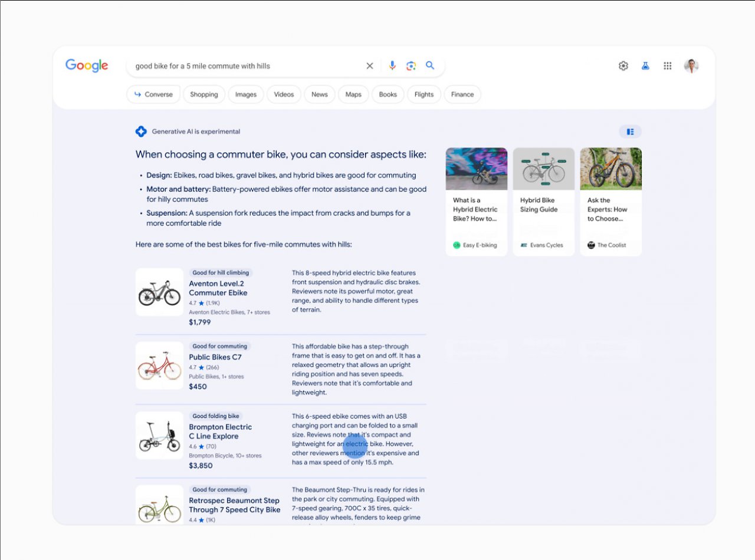Switch to the News filter

(x=320, y=94)
